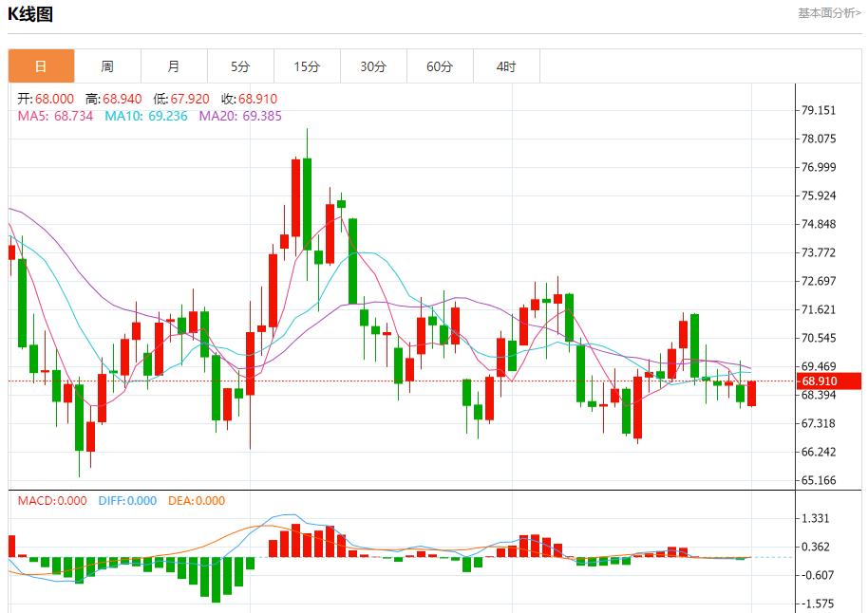Click the MA5 indicator label

pos(55,116)
